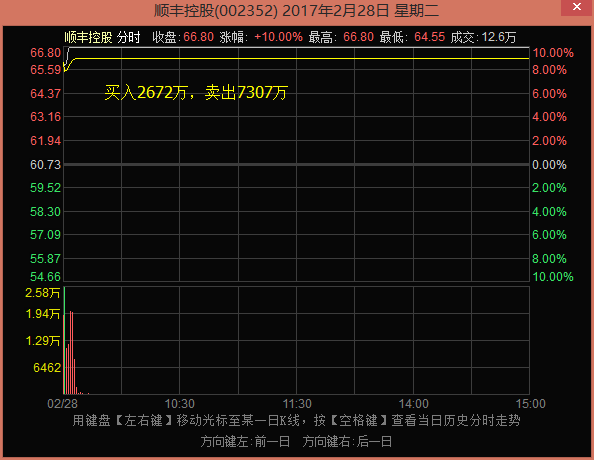
Task: Click the red volume bars cluster
Action: tap(71, 352)
